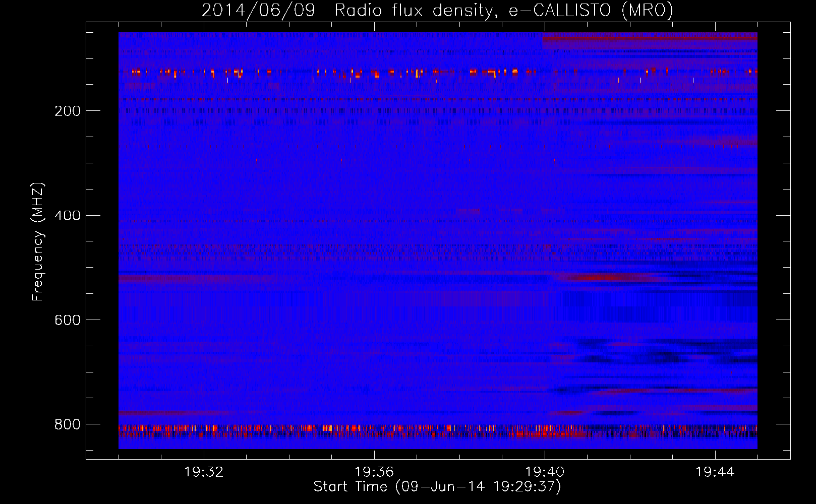
Task: Click the bright red burst near 520 MHz after 19:40
Action: [605, 277]
